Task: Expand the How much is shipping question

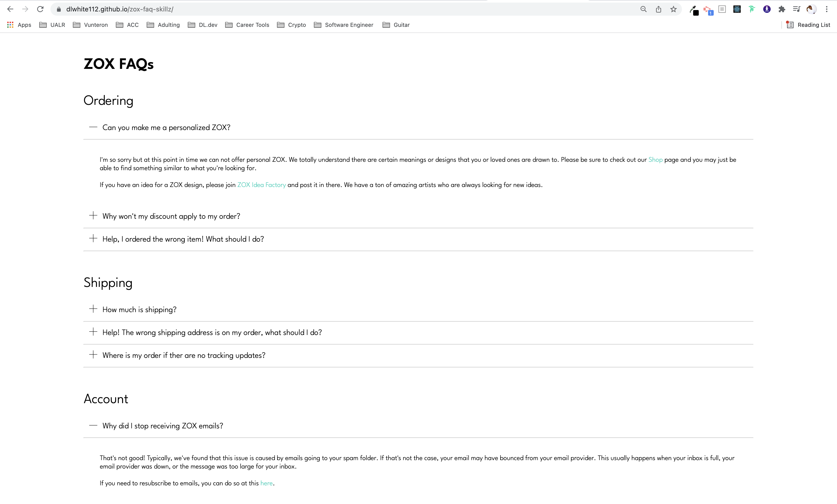Action: (139, 309)
